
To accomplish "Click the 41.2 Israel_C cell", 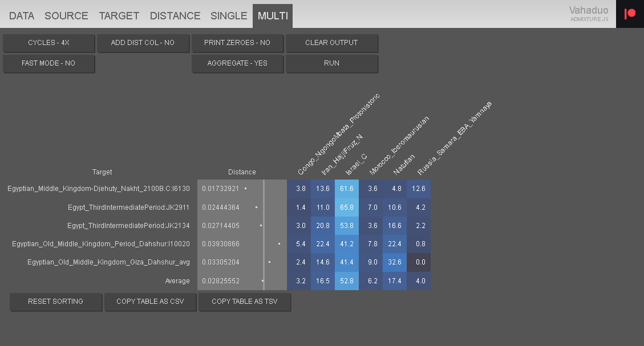I will 347,244.
